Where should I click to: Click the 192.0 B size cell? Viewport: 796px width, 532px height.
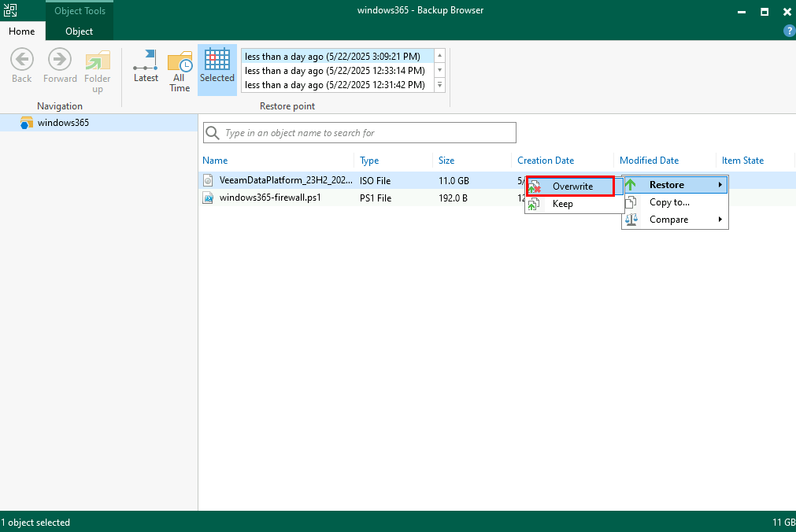[x=453, y=198]
